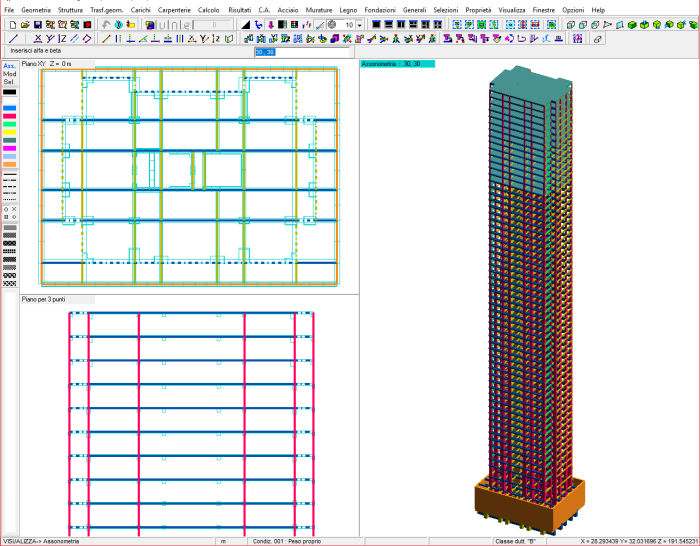Expand the Finestre menu

point(544,9)
